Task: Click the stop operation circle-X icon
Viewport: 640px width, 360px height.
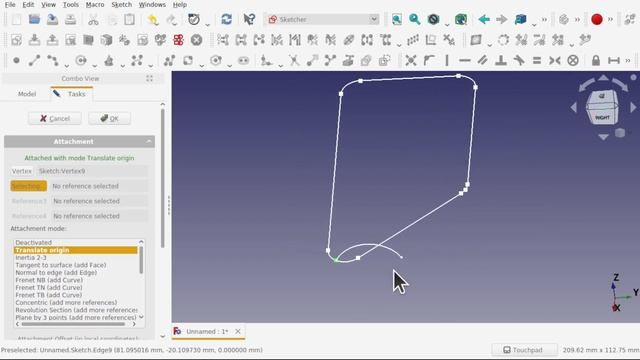Action: click(x=196, y=40)
